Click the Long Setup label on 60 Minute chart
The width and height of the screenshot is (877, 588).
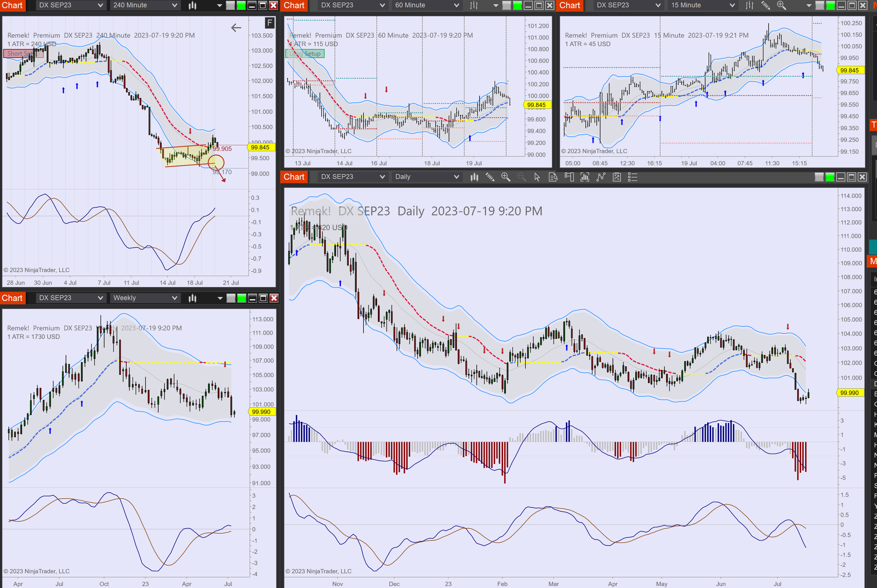click(x=305, y=54)
